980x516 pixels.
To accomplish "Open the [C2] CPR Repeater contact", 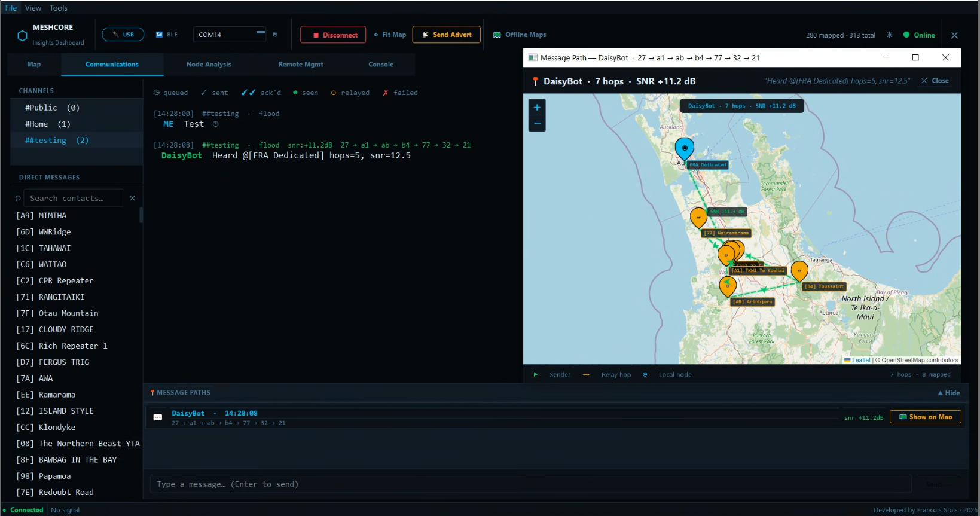I will pos(77,281).
